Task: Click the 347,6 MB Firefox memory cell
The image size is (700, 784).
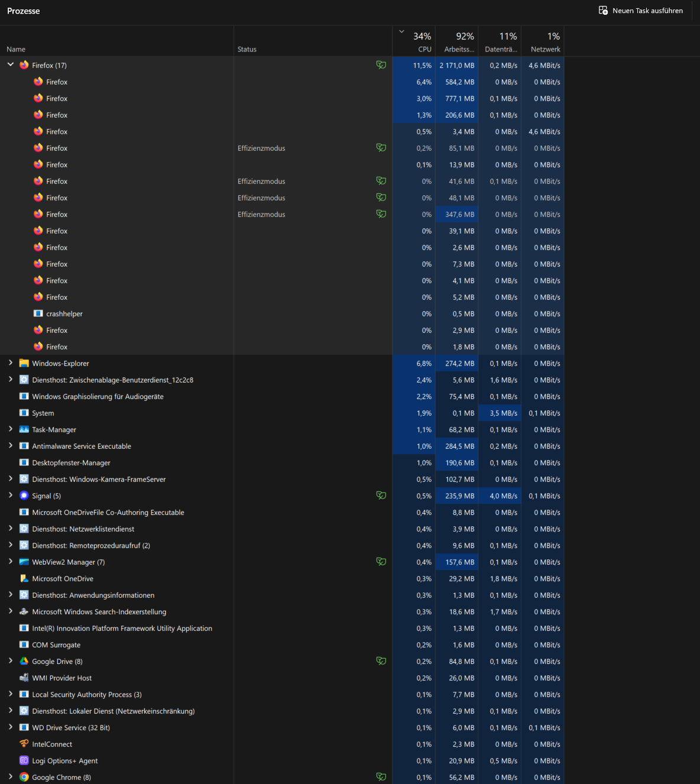Action: [x=457, y=215]
